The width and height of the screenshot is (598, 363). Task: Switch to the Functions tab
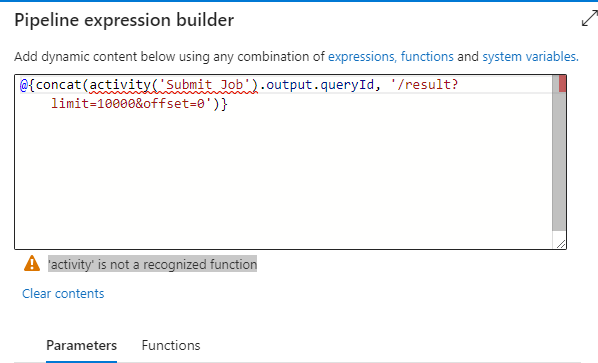click(171, 345)
